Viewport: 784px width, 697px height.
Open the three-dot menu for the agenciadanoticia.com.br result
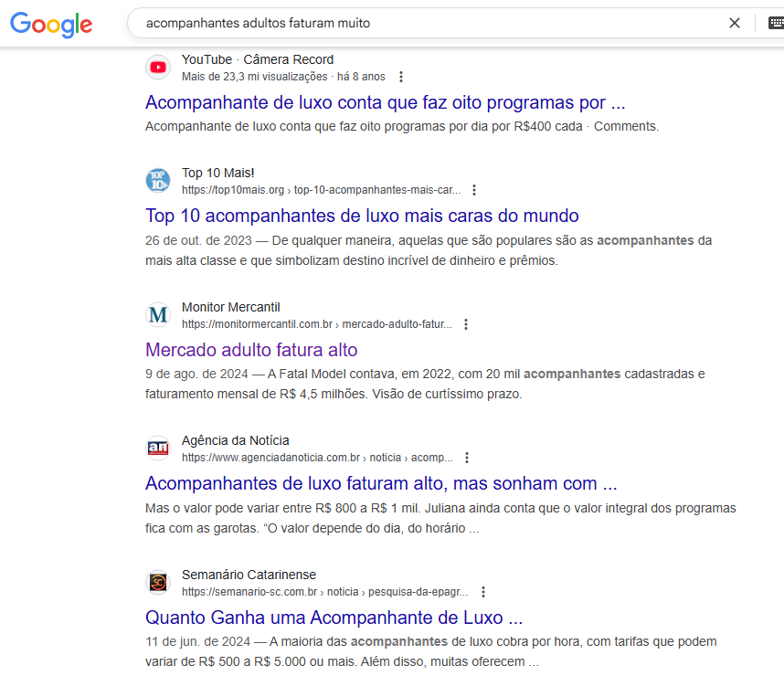[x=467, y=458]
